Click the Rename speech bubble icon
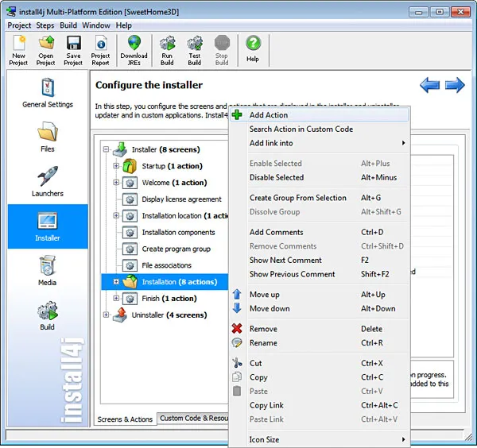The height and width of the screenshot is (448, 477). pyautogui.click(x=237, y=342)
